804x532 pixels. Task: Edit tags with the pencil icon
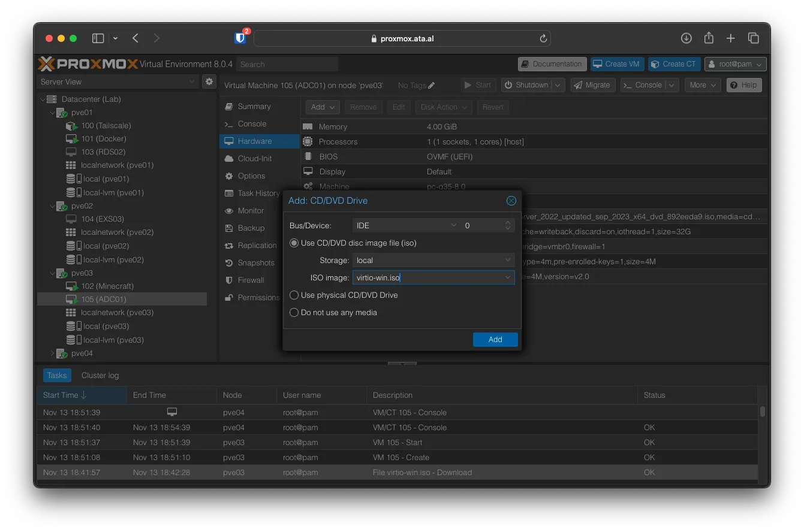click(x=432, y=86)
